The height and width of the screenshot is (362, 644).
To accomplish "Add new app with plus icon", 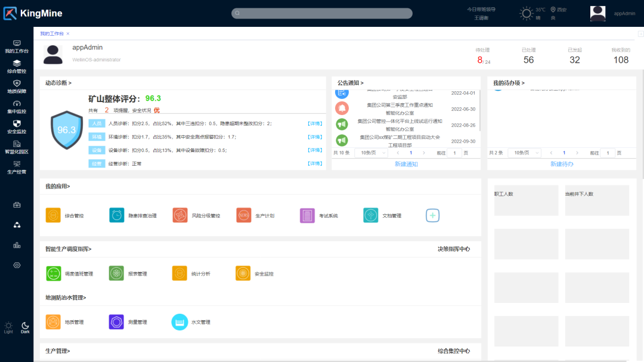I will pos(432,215).
